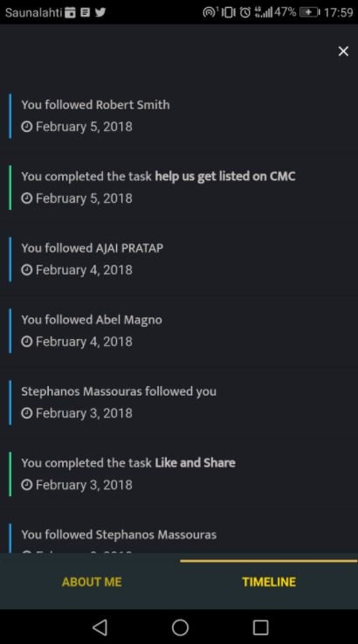Viewport: 358px width, 644px height.
Task: Tap the Twitter bird status bar icon
Action: tap(100, 12)
